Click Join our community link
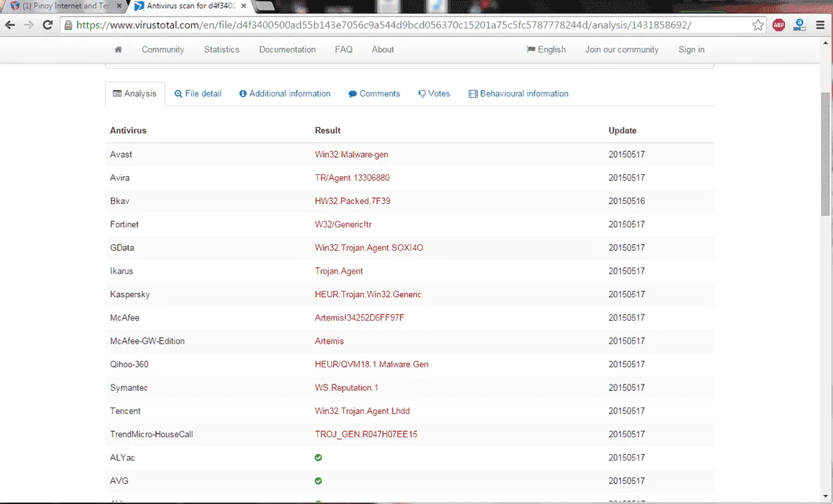This screenshot has height=504, width=833. click(x=622, y=49)
